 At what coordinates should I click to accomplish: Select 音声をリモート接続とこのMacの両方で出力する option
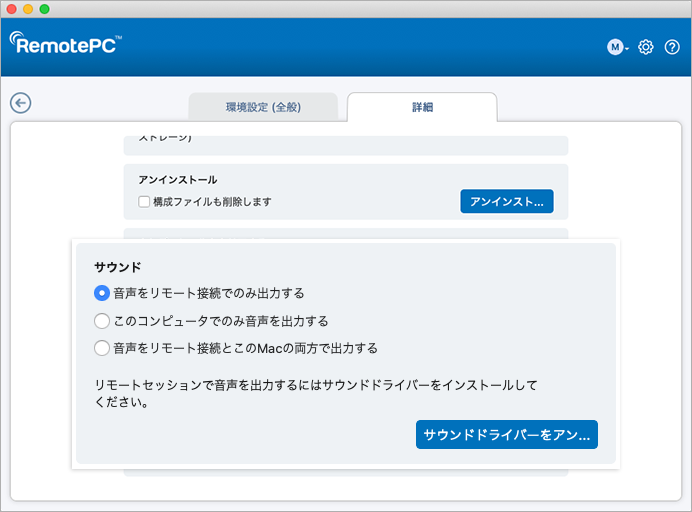coord(101,348)
